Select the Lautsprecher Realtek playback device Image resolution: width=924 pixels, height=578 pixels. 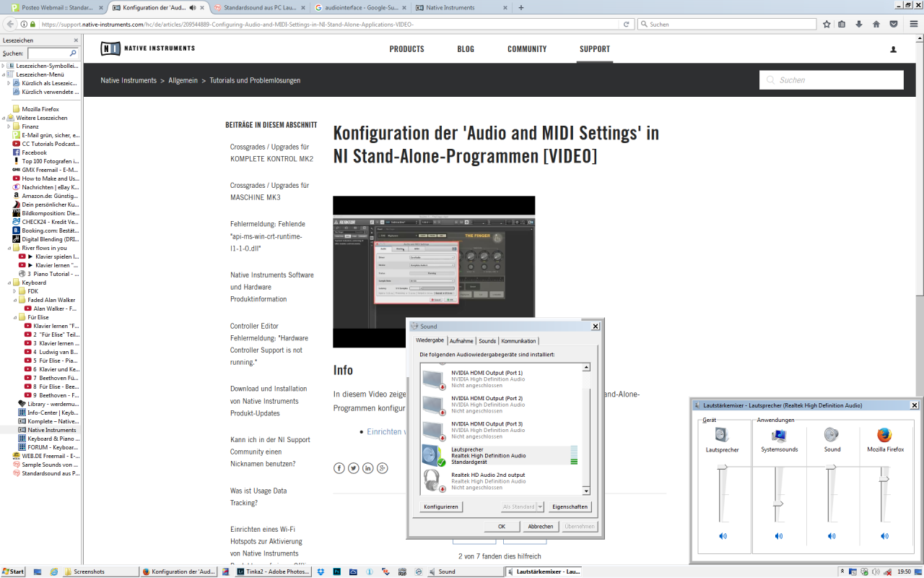(x=502, y=455)
